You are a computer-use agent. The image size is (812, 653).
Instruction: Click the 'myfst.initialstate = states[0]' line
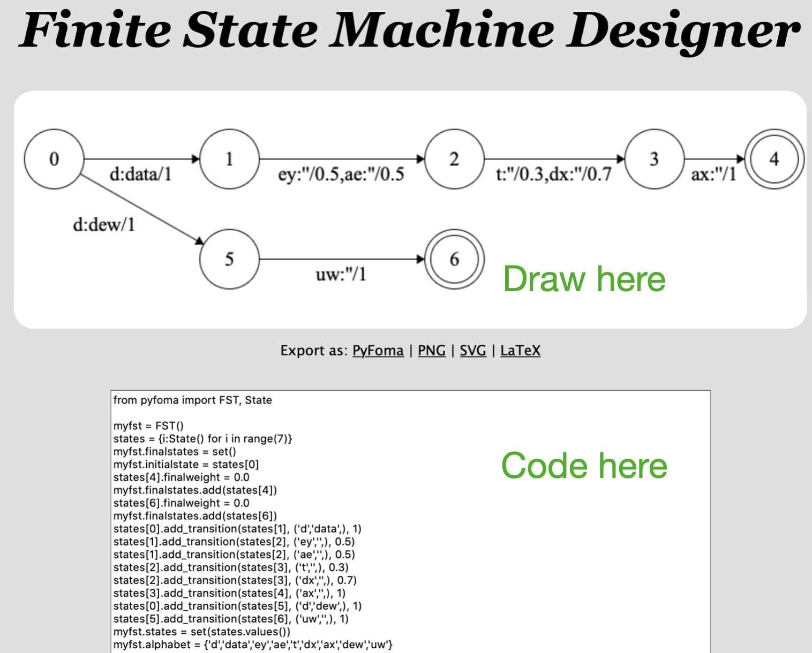pos(186,464)
